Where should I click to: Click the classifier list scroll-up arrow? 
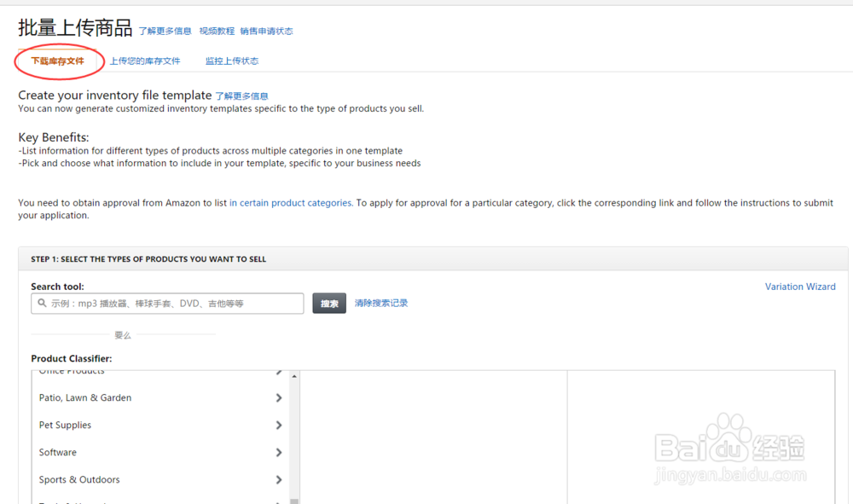294,376
